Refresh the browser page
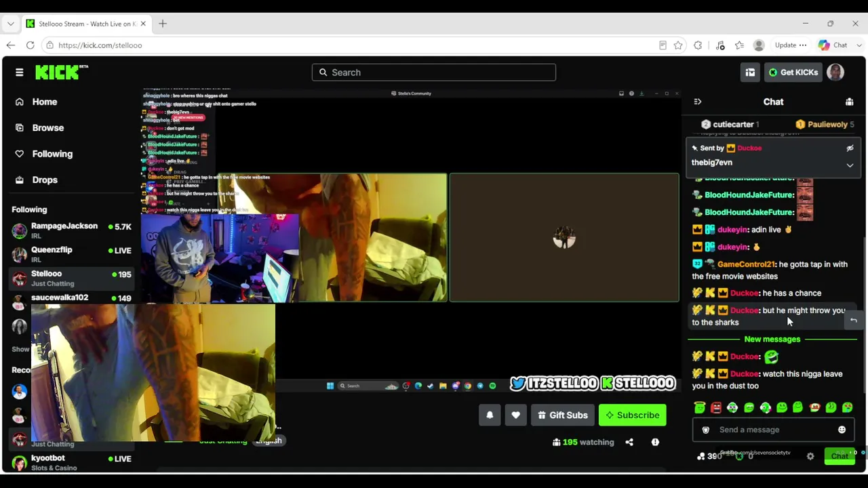This screenshot has height=488, width=868. (30, 45)
